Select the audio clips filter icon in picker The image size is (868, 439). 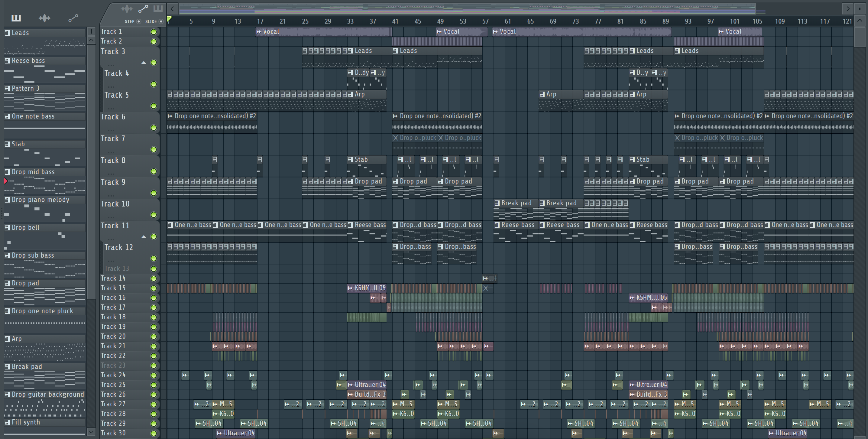(x=44, y=18)
